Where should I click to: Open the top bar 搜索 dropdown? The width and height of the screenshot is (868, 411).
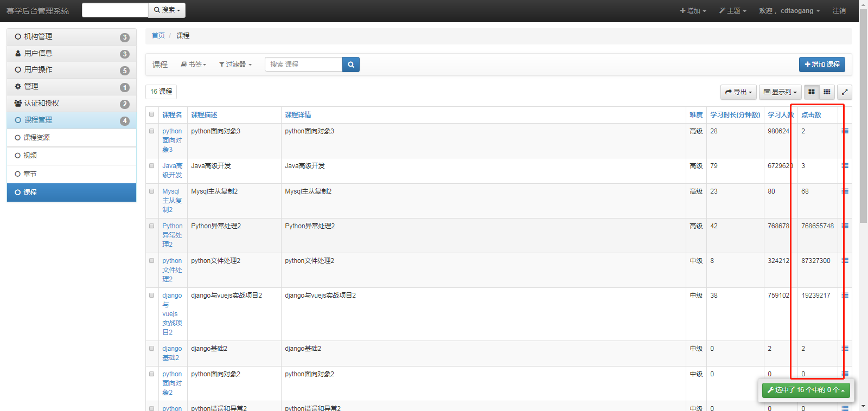click(167, 10)
